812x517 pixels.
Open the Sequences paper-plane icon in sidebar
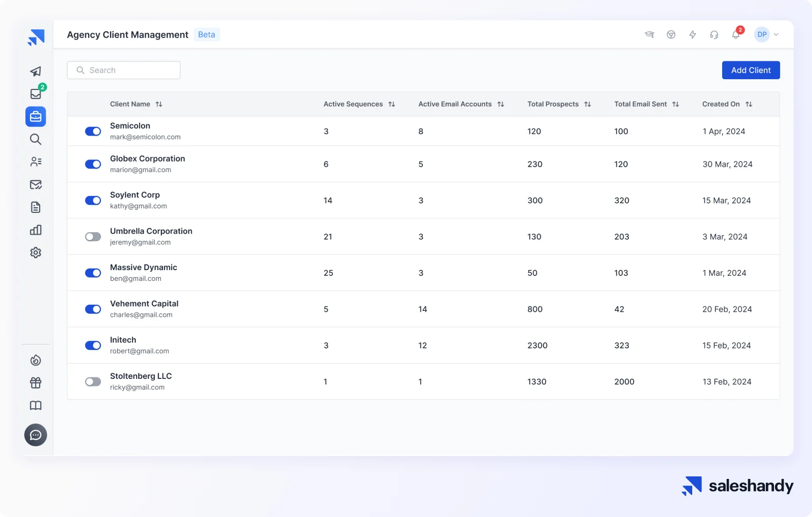tap(36, 71)
